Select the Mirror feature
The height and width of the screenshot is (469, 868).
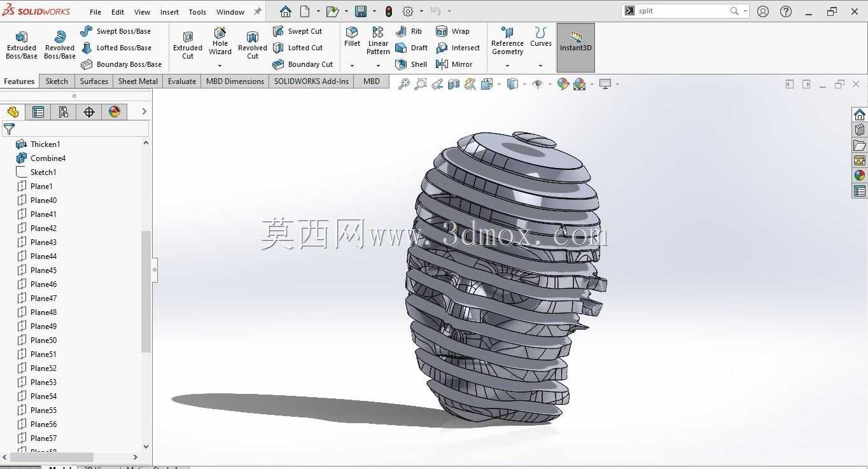pos(454,64)
